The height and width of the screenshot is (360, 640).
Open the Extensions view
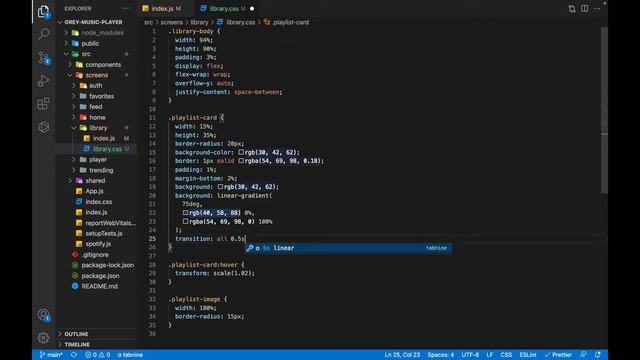[x=43, y=104]
